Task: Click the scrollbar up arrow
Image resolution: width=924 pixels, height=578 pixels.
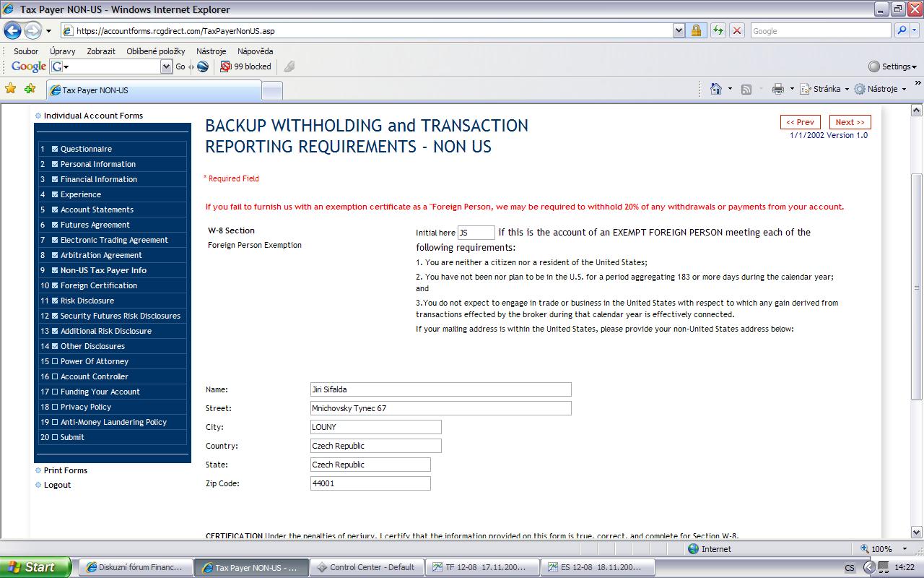Action: 917,111
